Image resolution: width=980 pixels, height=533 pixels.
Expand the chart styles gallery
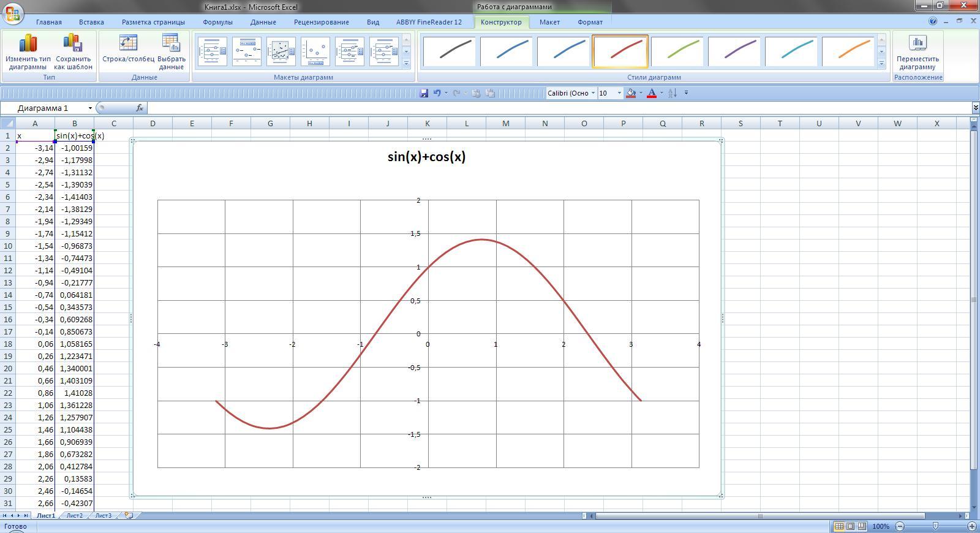[x=881, y=63]
